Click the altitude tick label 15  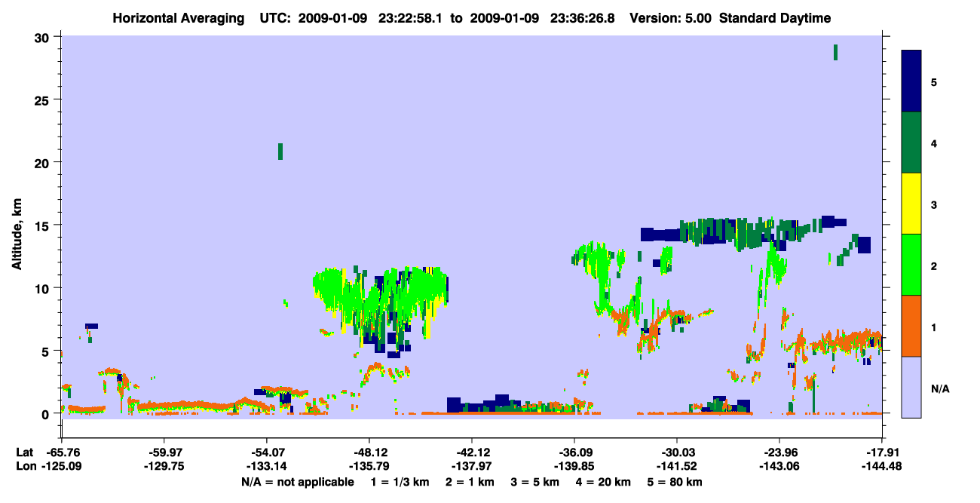click(x=44, y=225)
